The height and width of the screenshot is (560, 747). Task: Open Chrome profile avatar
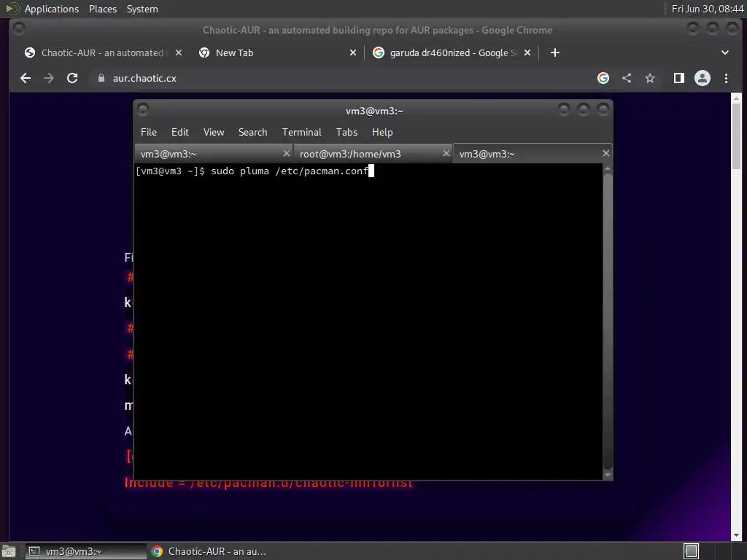tap(703, 78)
